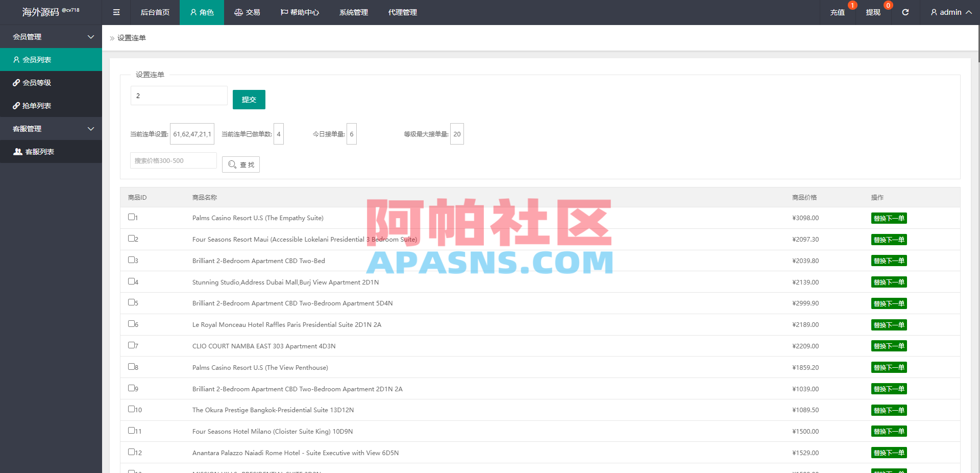Open the 代理管理 menu item
The height and width of the screenshot is (473, 980).
402,12
